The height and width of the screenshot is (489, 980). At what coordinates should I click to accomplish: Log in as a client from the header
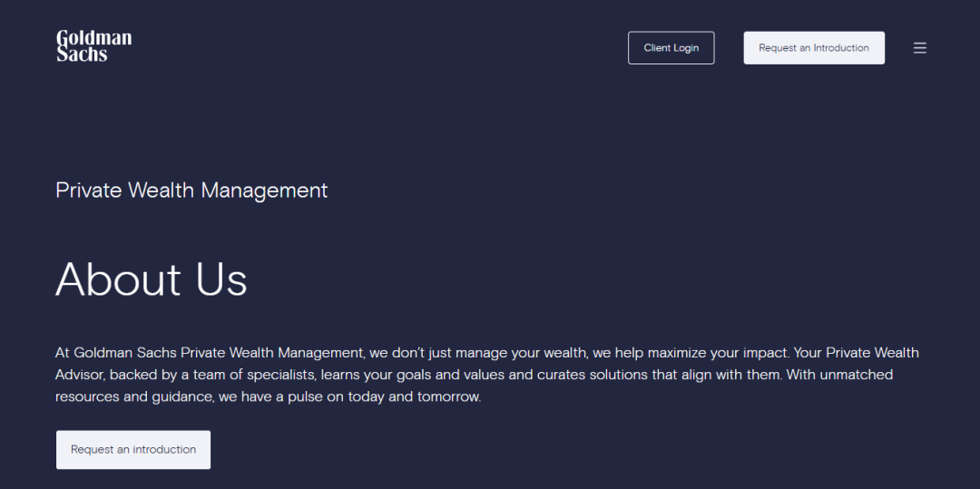pyautogui.click(x=671, y=47)
